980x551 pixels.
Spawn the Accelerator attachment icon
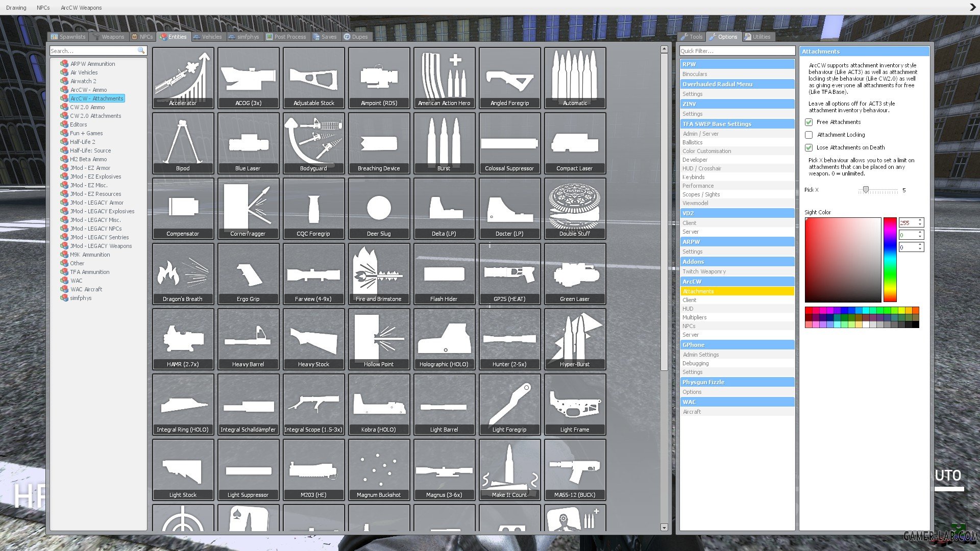click(183, 78)
